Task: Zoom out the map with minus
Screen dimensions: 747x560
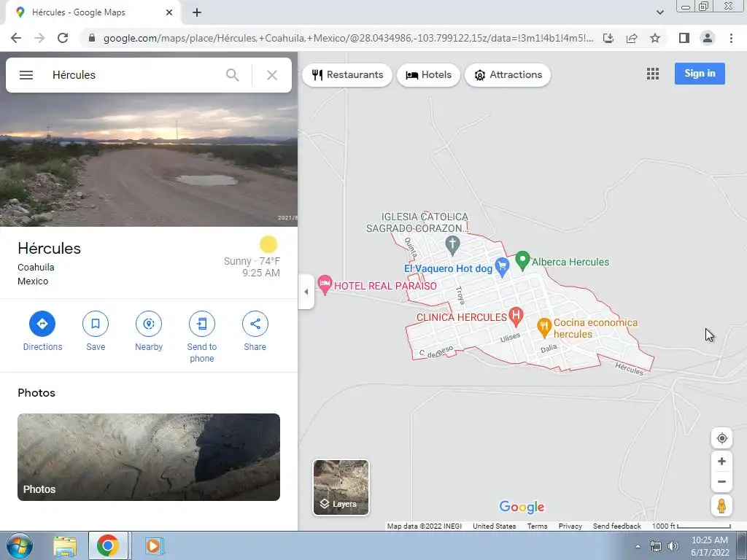Action: 721,481
